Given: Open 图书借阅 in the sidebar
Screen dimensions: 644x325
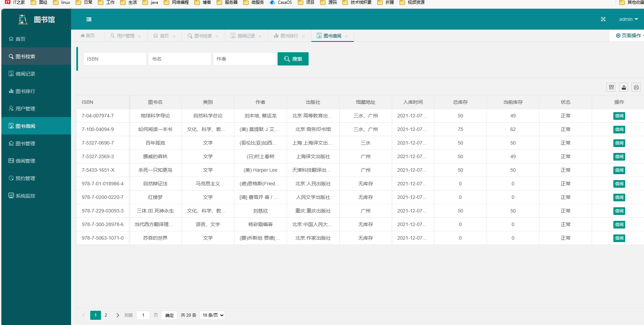Looking at the screenshot, I should pos(36,126).
